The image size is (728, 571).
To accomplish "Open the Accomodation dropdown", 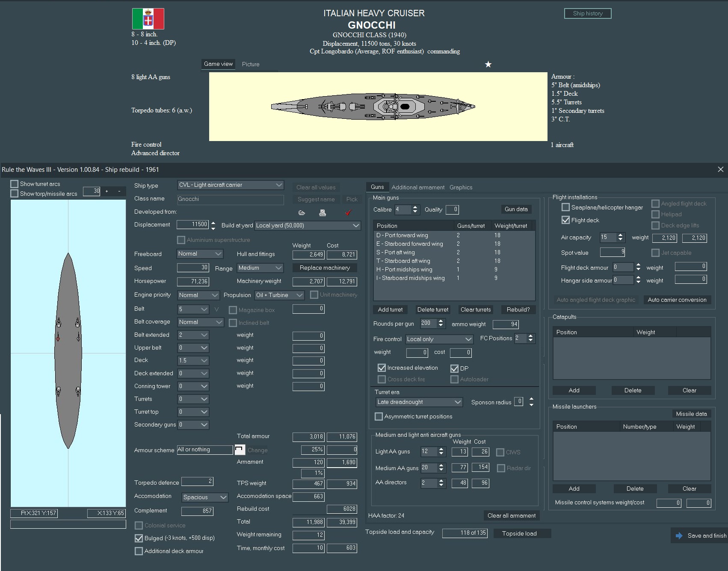I will (x=205, y=497).
